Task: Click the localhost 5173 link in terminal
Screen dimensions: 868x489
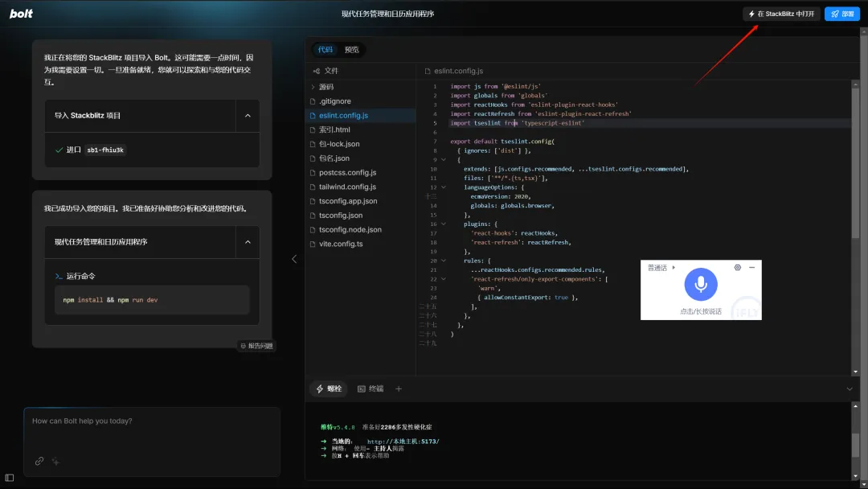Action: point(403,442)
